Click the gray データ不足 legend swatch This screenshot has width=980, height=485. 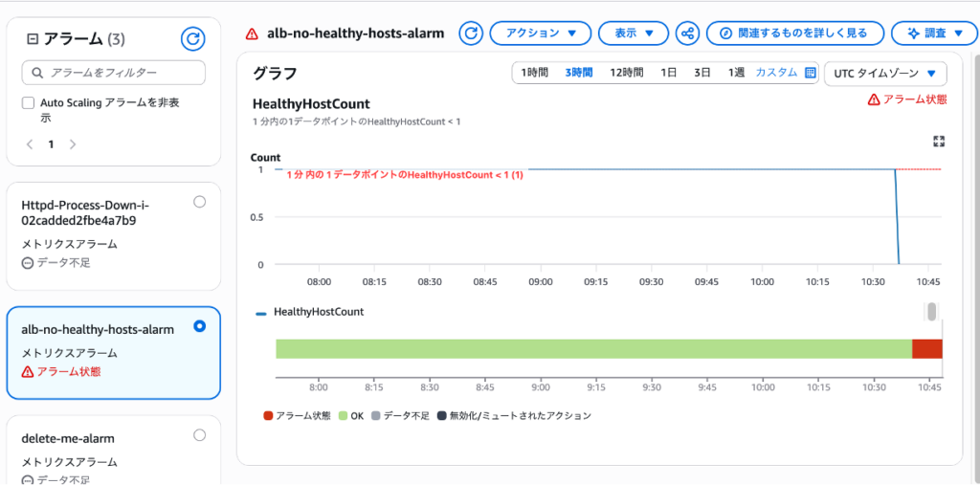point(375,415)
